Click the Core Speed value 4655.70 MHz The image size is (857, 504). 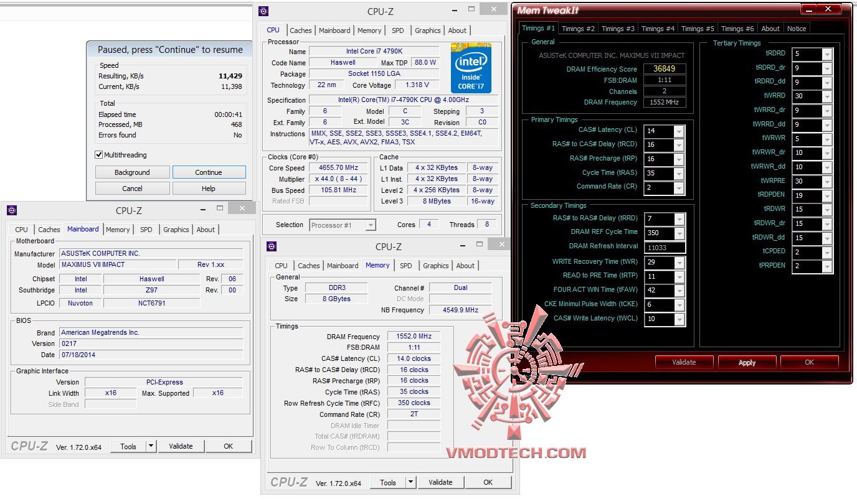339,168
